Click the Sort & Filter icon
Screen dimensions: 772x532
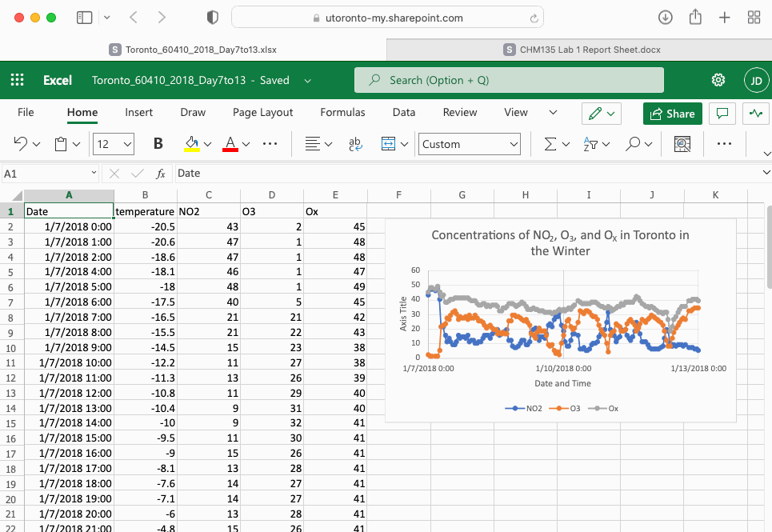click(x=591, y=144)
